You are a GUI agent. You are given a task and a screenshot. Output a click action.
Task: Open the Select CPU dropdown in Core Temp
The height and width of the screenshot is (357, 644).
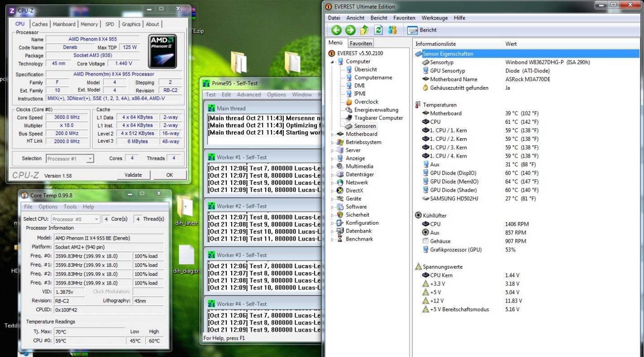click(75, 219)
